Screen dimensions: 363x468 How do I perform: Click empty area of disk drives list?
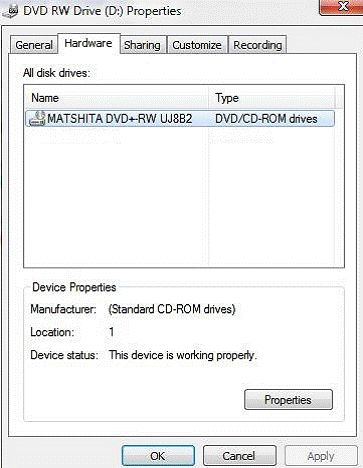(180, 197)
